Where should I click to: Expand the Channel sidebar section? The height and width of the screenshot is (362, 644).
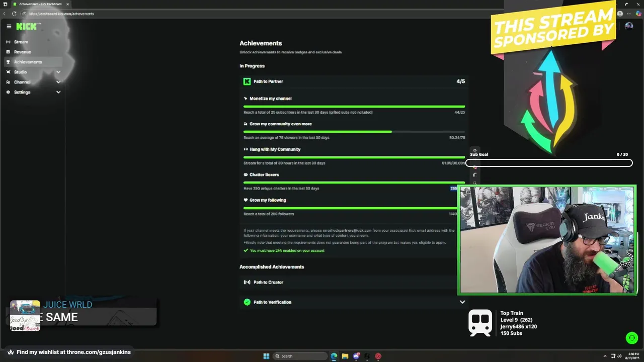(x=58, y=82)
